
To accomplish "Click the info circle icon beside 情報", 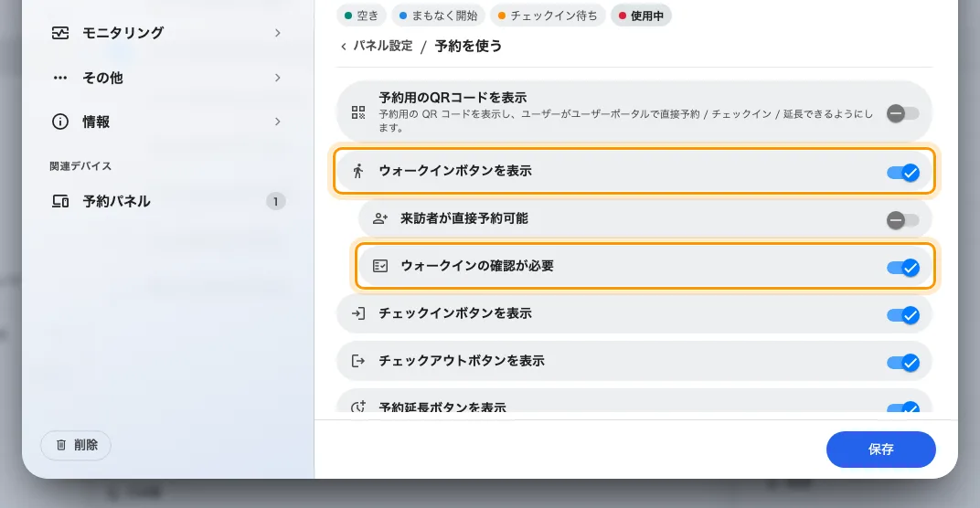I will pyautogui.click(x=60, y=122).
